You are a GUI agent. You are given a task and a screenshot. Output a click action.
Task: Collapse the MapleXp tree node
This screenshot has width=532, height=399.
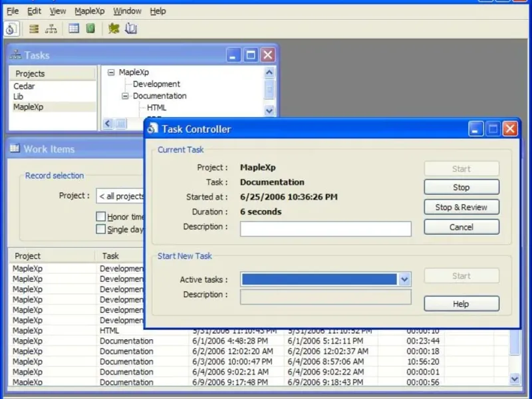111,72
